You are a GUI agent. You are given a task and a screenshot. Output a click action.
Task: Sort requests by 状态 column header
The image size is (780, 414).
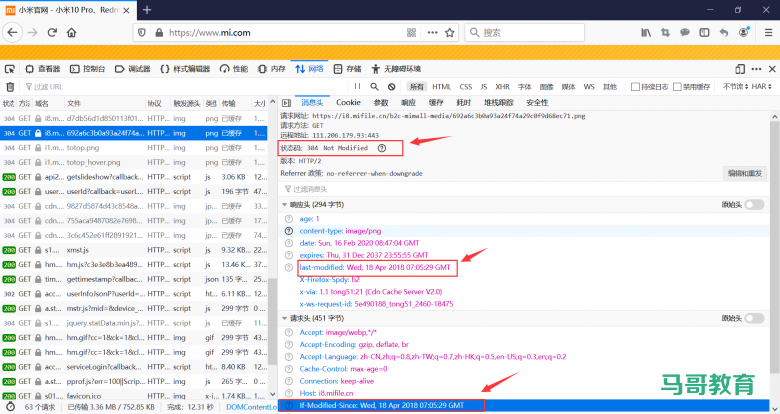[8, 104]
